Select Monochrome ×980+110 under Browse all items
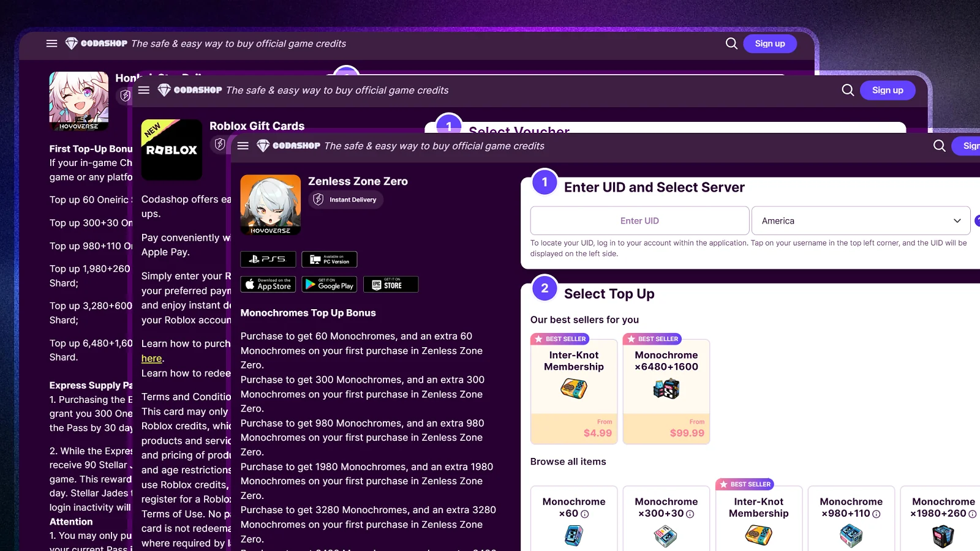 pyautogui.click(x=851, y=519)
